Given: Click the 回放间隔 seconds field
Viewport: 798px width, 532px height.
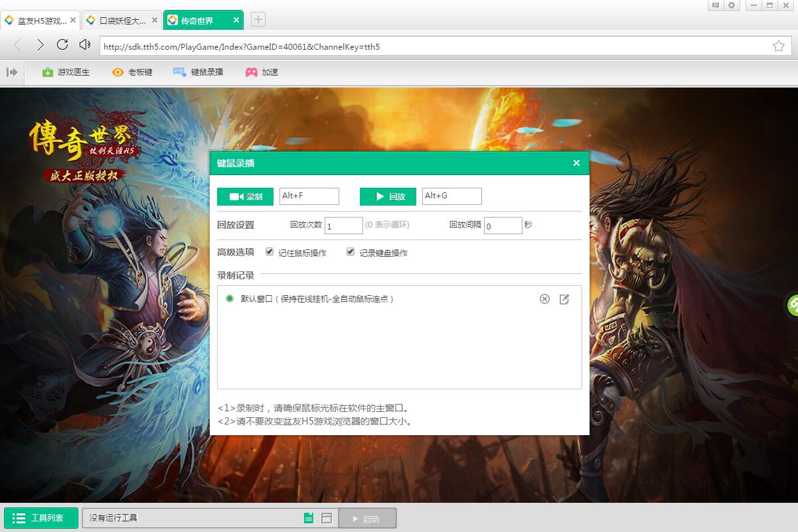Looking at the screenshot, I should point(503,226).
